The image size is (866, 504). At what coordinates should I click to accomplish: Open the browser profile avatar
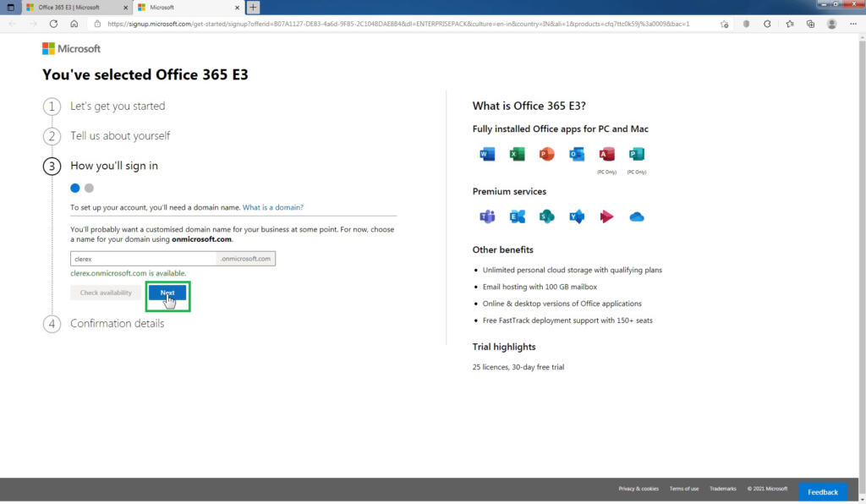point(832,24)
